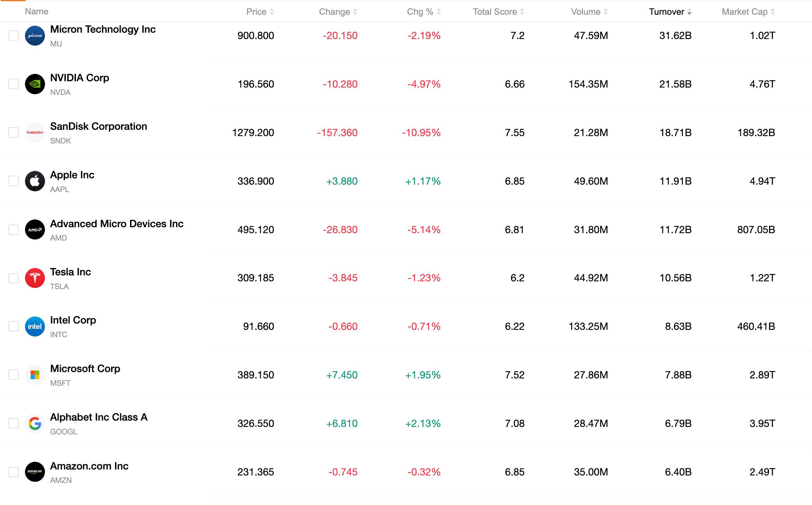Tick the checkbox next to Micron Technology

[13, 36]
